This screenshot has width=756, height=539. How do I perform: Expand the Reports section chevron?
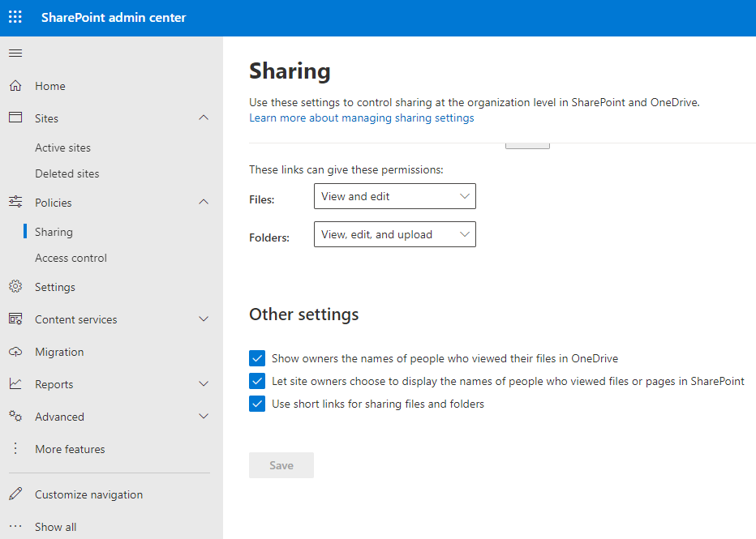click(x=204, y=384)
